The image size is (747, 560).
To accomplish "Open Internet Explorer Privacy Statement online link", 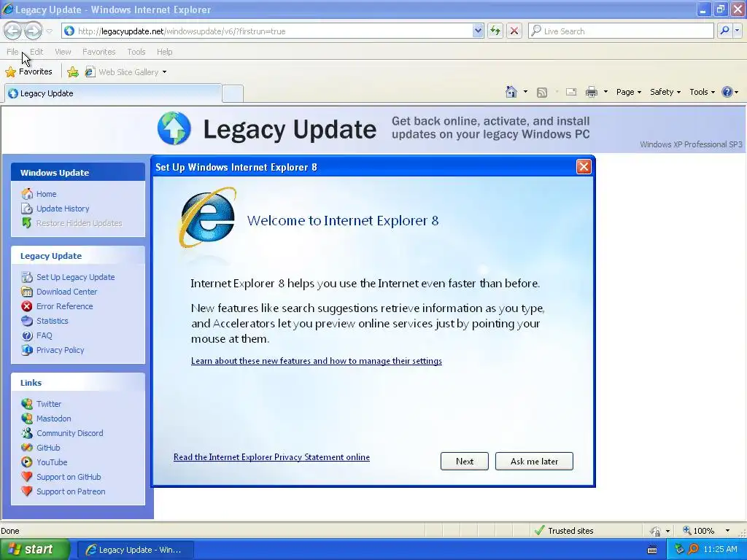I will [x=271, y=457].
